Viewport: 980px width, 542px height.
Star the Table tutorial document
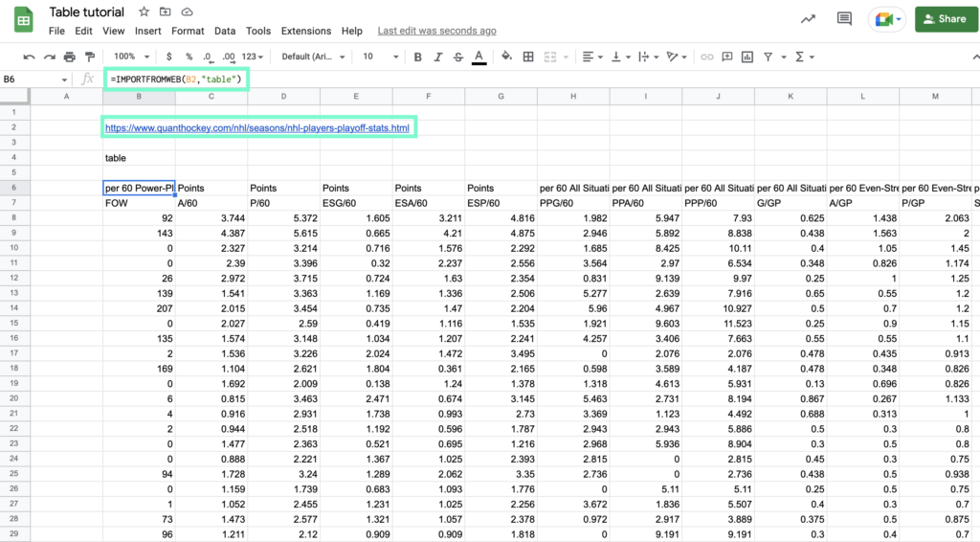[144, 11]
